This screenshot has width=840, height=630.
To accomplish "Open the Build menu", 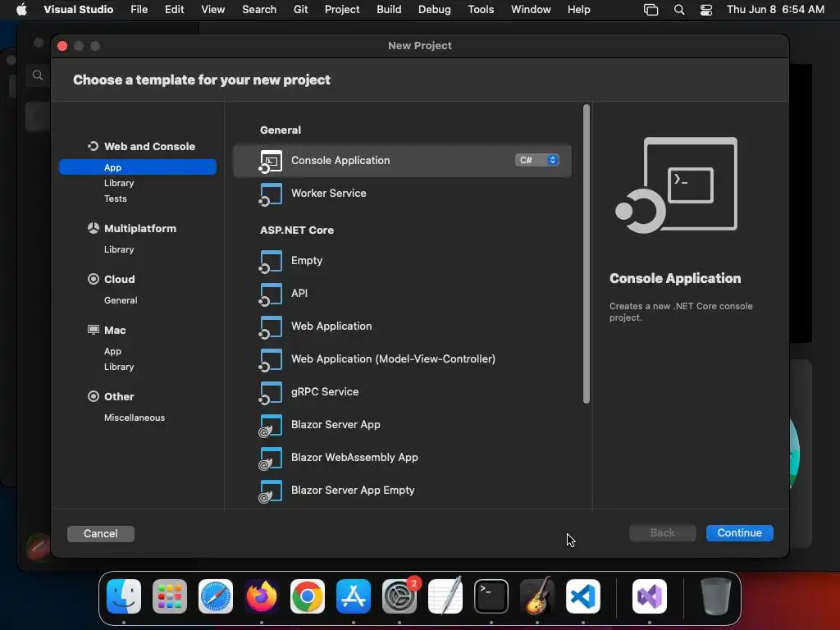I will [x=389, y=10].
